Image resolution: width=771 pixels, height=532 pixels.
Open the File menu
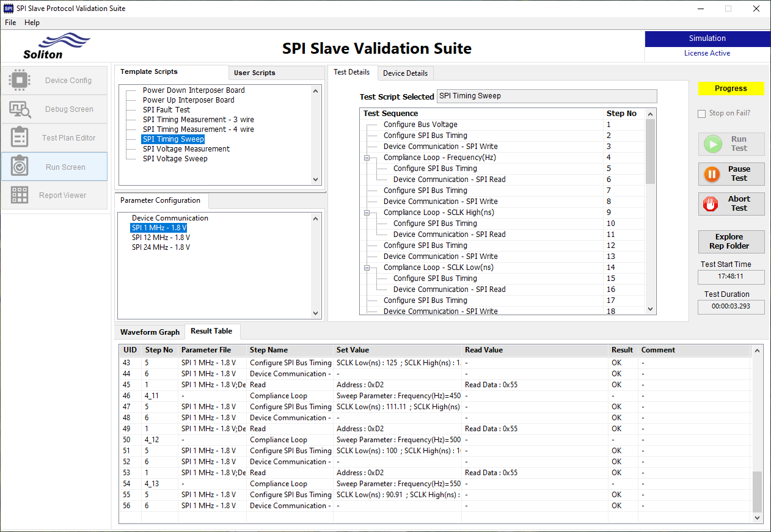(10, 23)
